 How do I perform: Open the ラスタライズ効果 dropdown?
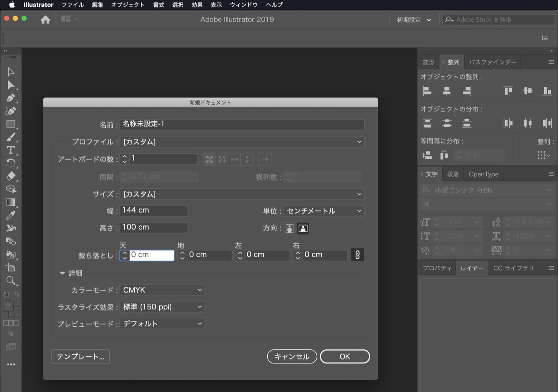click(x=162, y=307)
